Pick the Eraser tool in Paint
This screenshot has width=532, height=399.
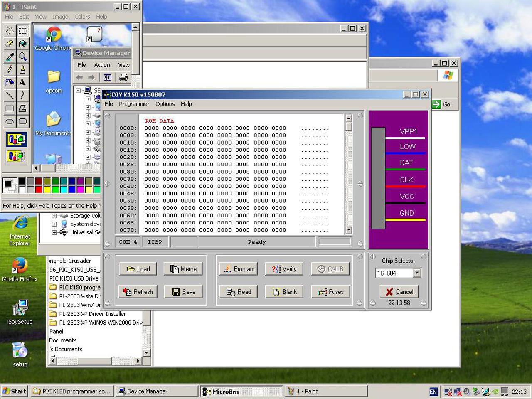pos(10,43)
